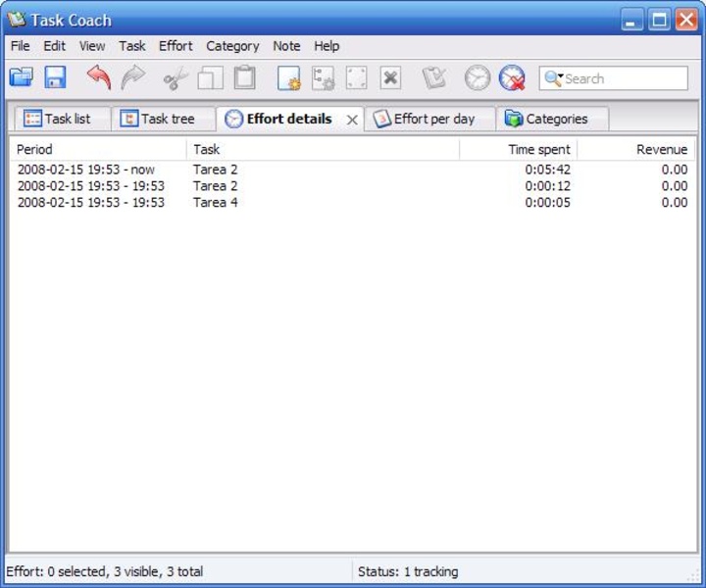
Task: Click the Cut scissors icon
Action: 176,78
